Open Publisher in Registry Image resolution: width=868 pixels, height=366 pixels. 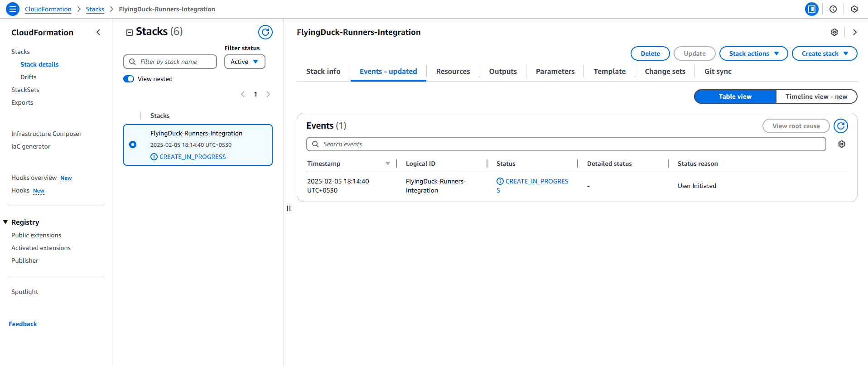tap(24, 260)
